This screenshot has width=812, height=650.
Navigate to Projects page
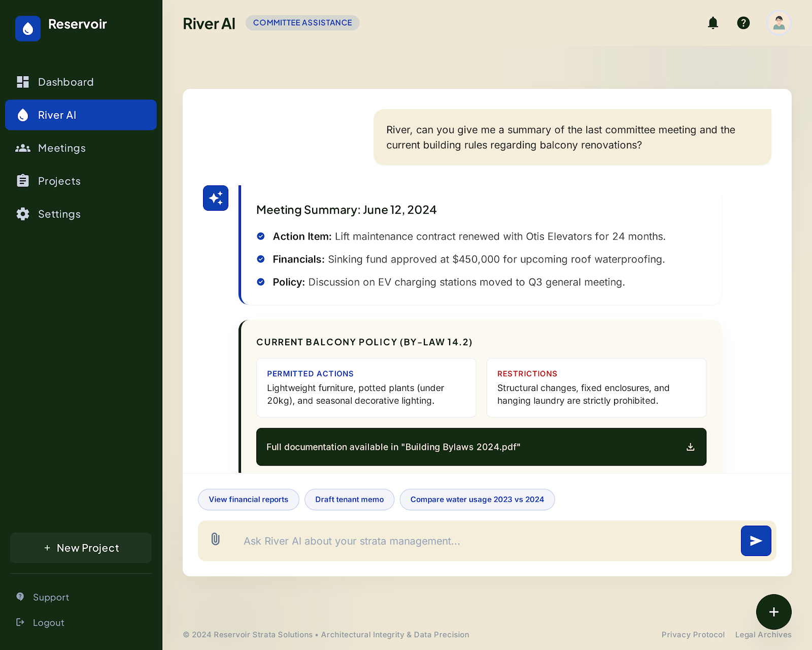point(59,181)
